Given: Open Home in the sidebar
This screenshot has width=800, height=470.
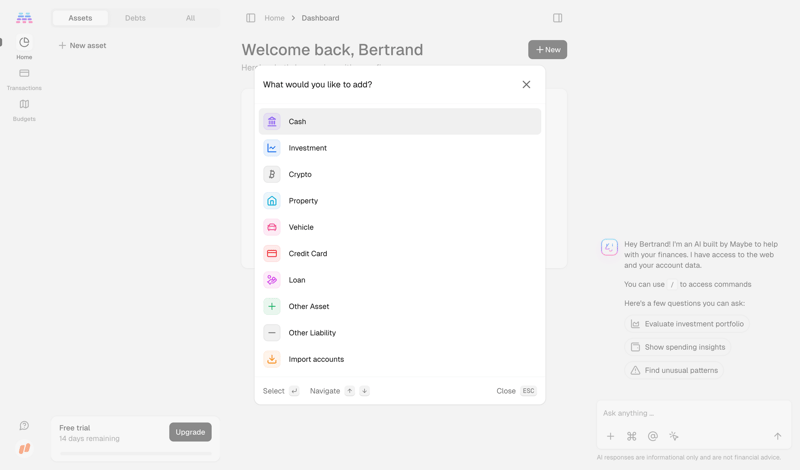Looking at the screenshot, I should point(24,48).
